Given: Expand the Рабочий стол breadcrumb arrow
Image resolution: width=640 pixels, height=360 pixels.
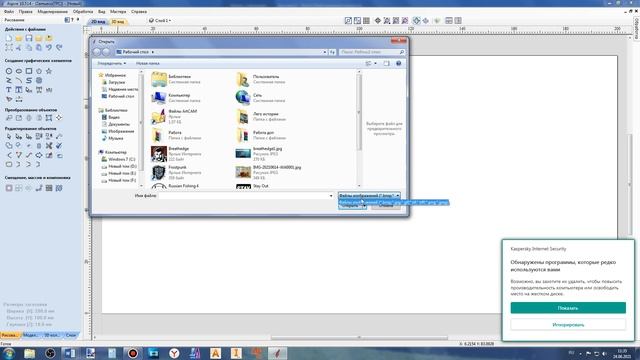Looking at the screenshot, I should click(x=153, y=52).
